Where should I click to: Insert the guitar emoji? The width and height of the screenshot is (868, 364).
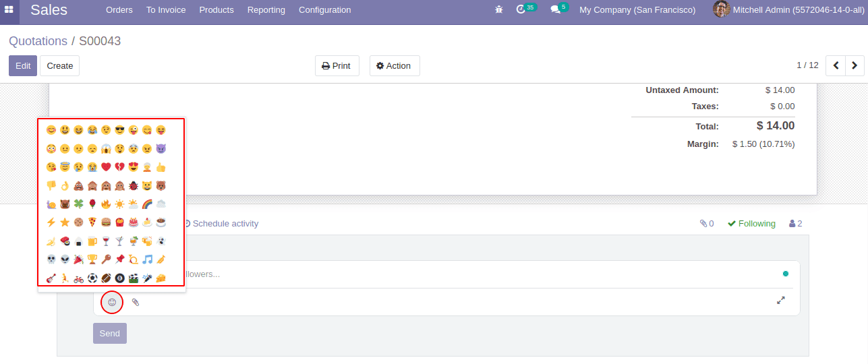click(51, 278)
